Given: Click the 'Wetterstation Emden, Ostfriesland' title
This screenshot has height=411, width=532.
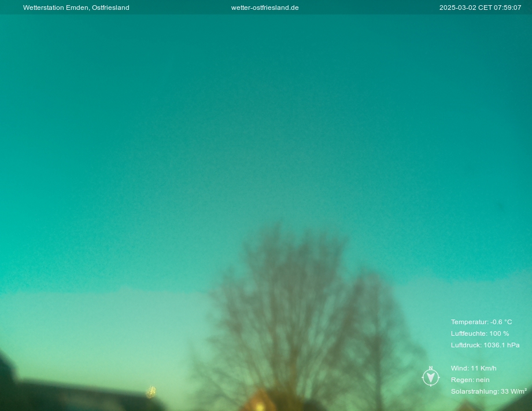Looking at the screenshot, I should [x=76, y=8].
